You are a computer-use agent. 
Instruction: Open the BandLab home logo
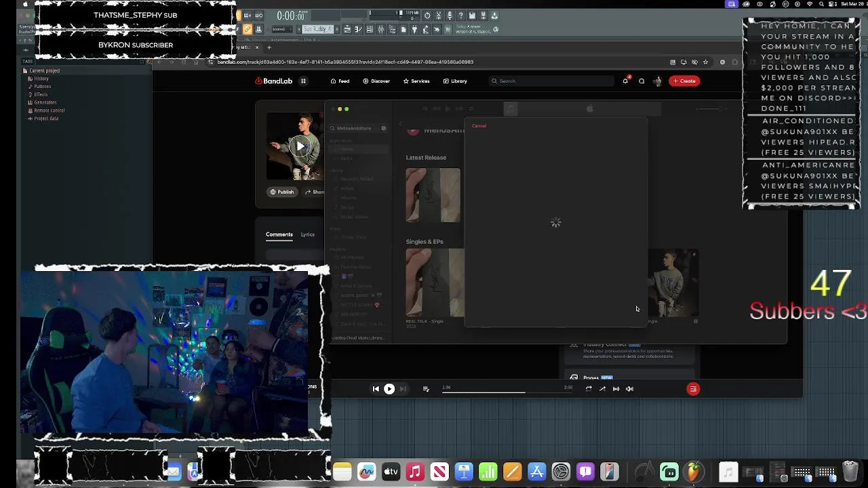(x=273, y=81)
